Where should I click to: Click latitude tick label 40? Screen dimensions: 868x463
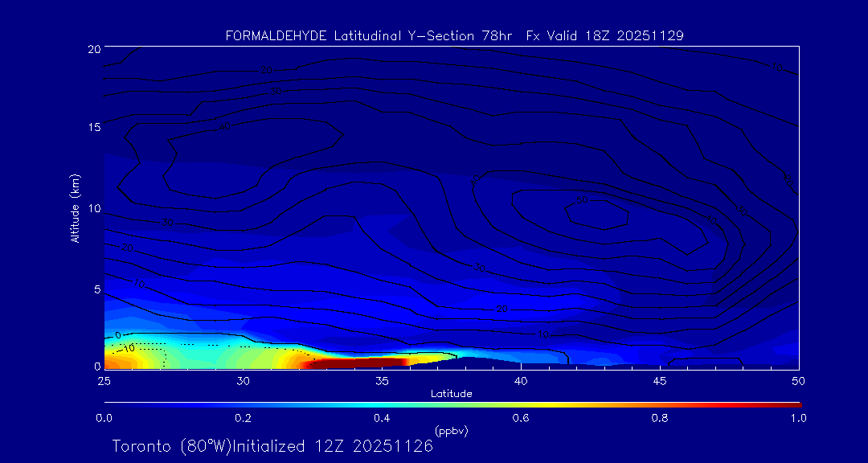click(520, 380)
